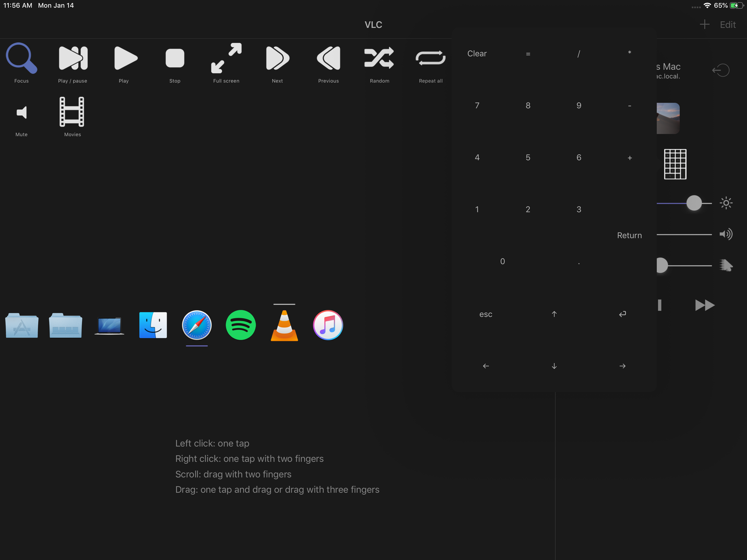Open Safari in the dock
Screen dimensions: 747x560
197,325
